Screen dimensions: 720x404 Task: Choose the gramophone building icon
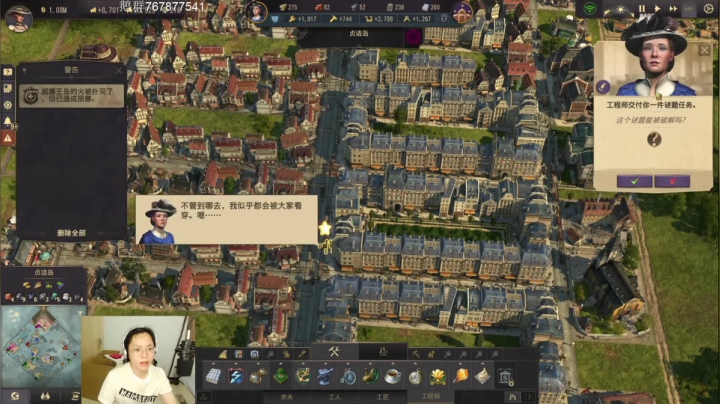coord(371,376)
